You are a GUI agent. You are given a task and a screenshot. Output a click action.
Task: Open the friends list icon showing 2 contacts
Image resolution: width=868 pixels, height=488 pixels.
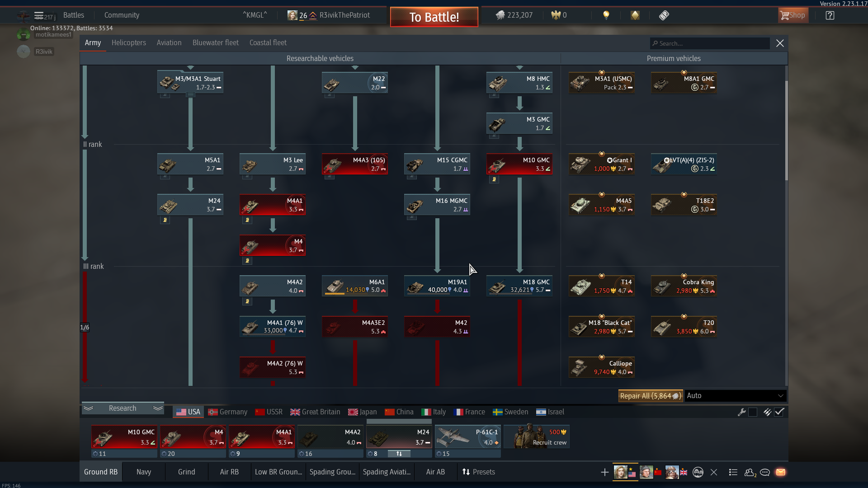pyautogui.click(x=750, y=472)
